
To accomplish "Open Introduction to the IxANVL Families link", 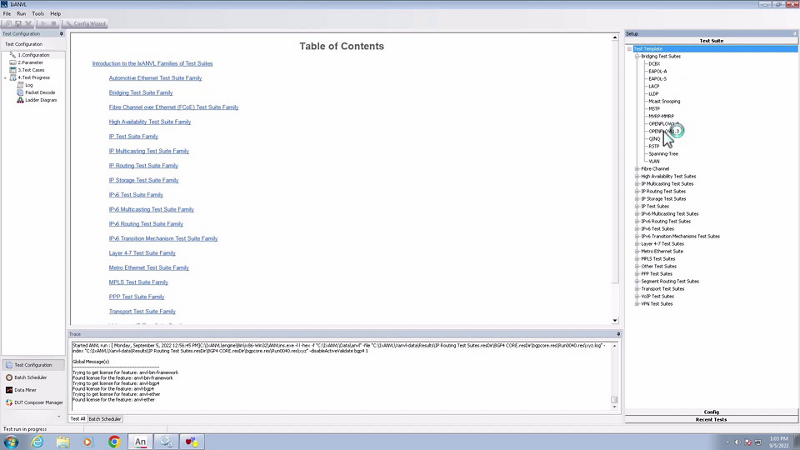I will 153,64.
